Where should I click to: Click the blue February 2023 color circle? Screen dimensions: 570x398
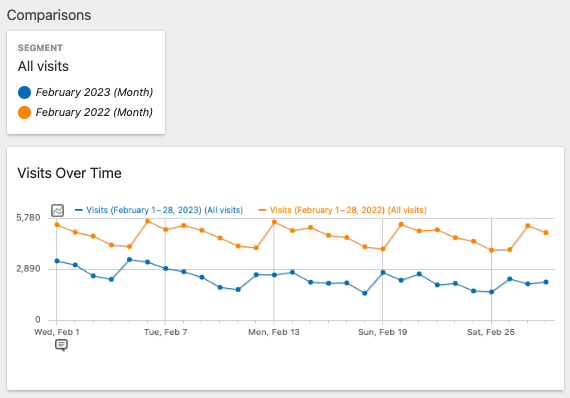[24, 92]
